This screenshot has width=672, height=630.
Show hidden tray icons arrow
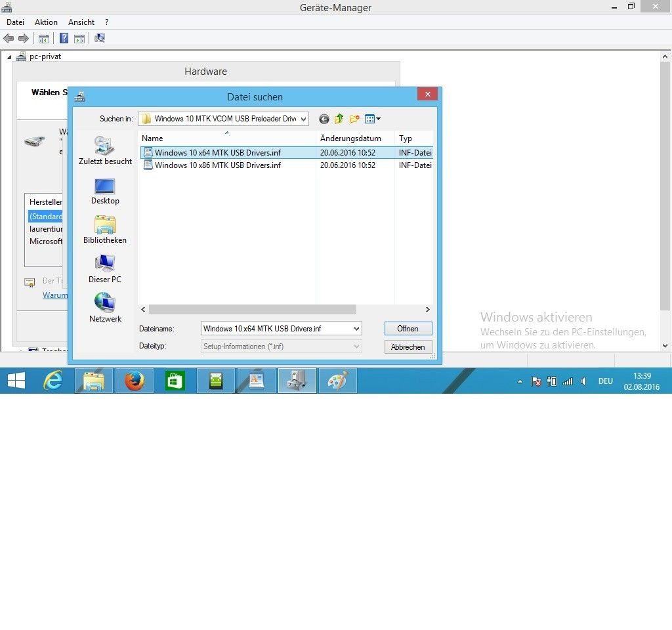pos(520,381)
